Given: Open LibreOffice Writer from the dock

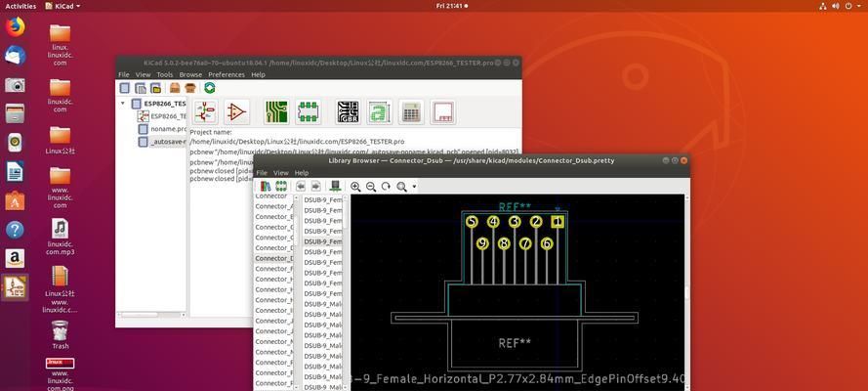Looking at the screenshot, I should 15,171.
